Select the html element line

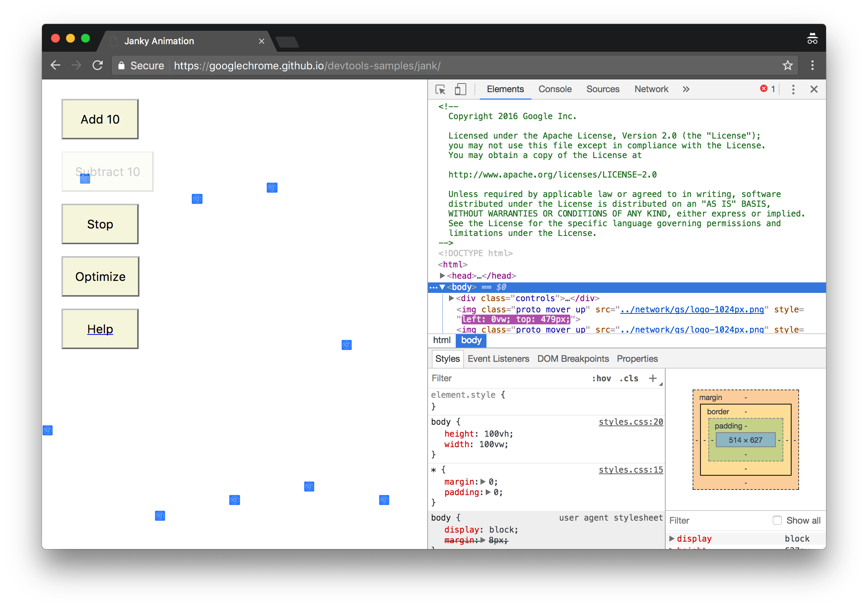click(452, 265)
